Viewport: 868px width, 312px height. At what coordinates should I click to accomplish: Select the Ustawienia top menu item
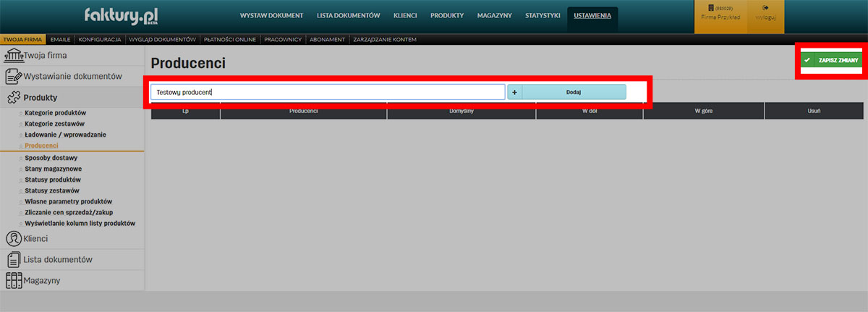tap(592, 15)
